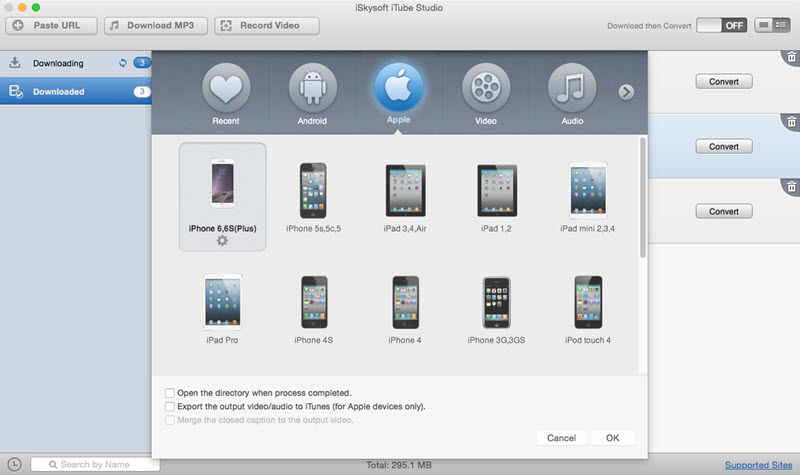800x475 pixels.
Task: Choose the iPhone 6,6S(Plus) device preset
Action: tap(222, 196)
